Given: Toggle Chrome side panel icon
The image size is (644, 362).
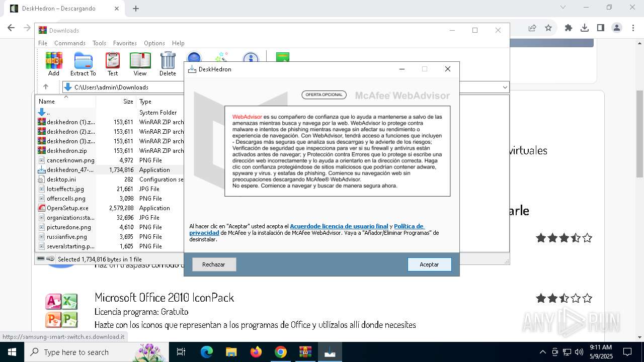Looking at the screenshot, I should click(601, 28).
